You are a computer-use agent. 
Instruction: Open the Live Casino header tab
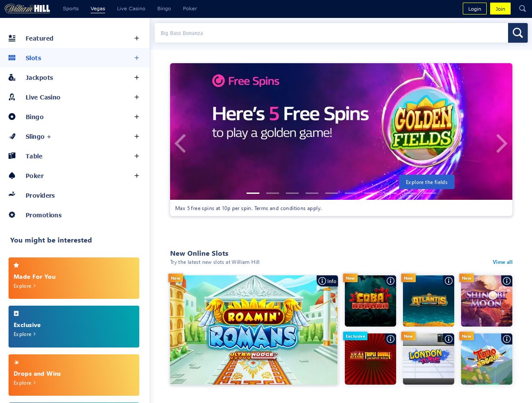[x=131, y=9]
